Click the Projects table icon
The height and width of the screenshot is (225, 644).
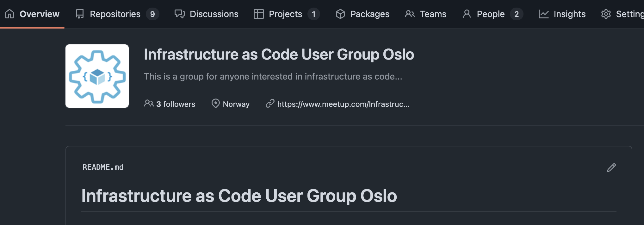tap(258, 14)
